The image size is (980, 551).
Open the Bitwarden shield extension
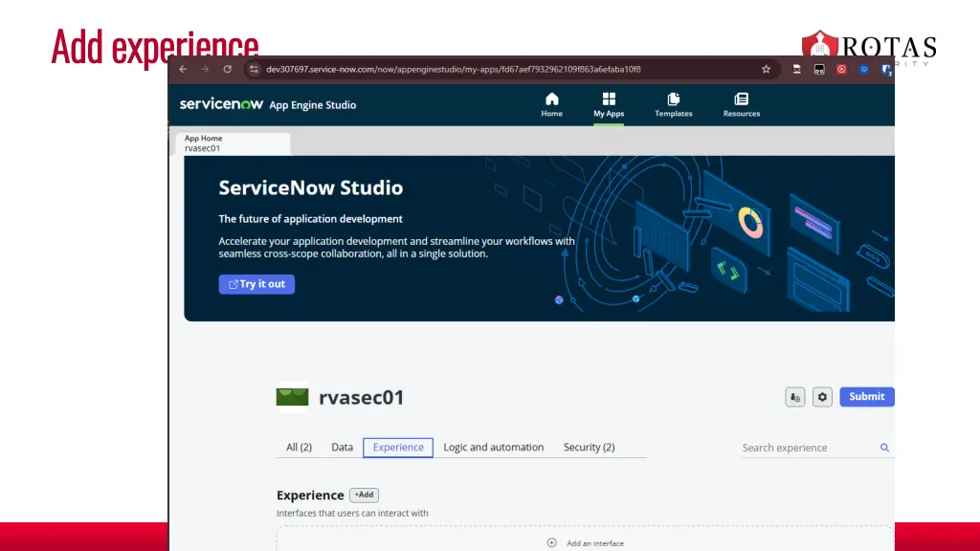(x=886, y=69)
